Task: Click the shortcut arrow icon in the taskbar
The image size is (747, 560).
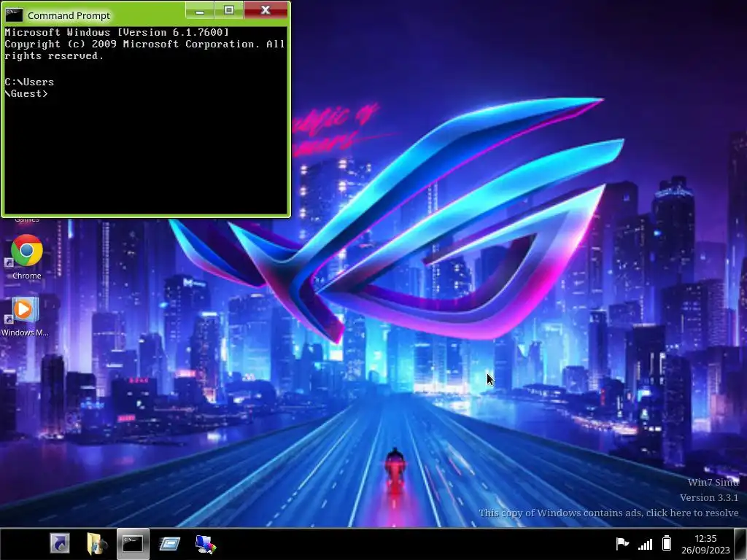Action: 60,543
